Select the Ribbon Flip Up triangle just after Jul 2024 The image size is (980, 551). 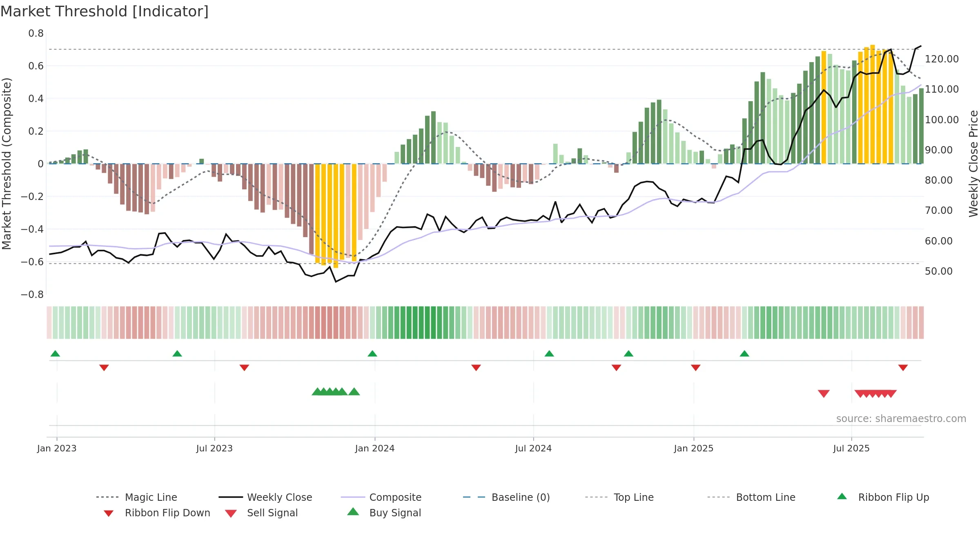549,353
